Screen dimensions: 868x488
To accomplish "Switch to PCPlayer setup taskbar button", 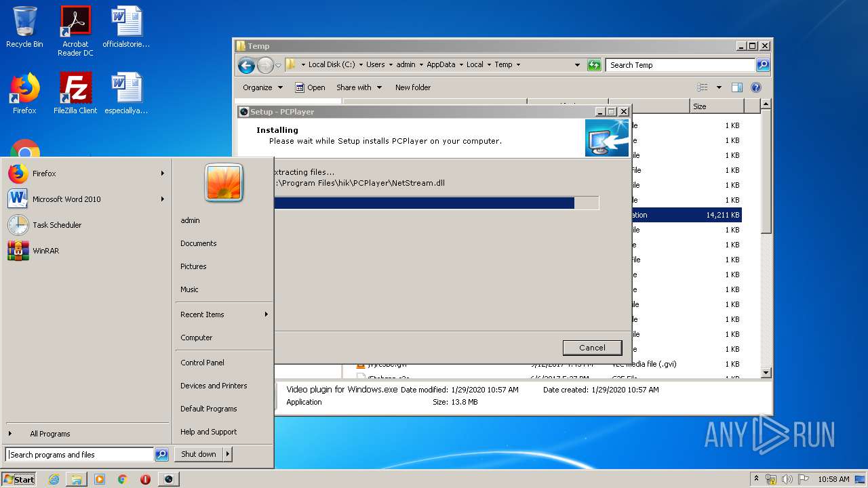I will (x=168, y=479).
